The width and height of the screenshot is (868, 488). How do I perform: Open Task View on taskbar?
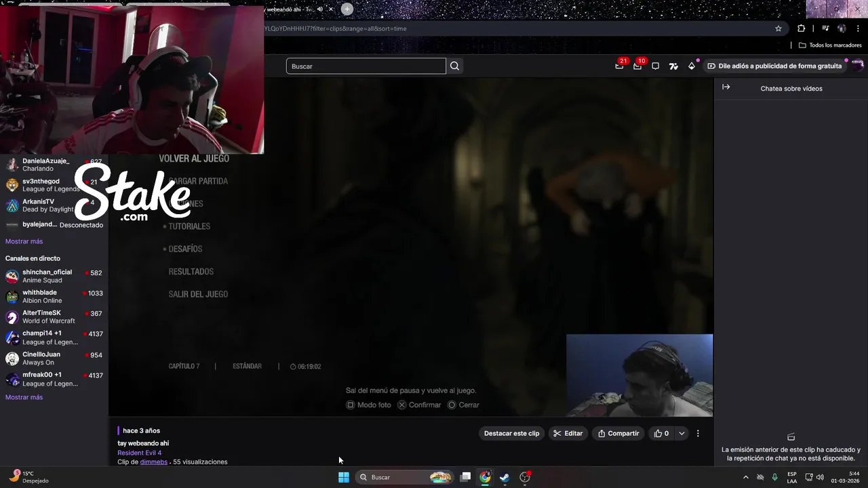pos(465,477)
